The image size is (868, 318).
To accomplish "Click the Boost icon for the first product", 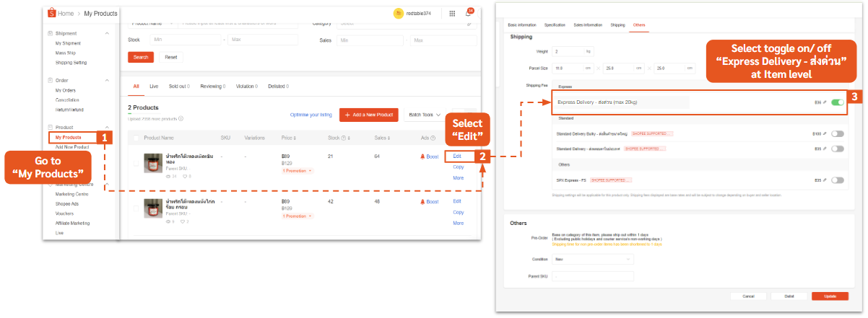I will pos(422,156).
